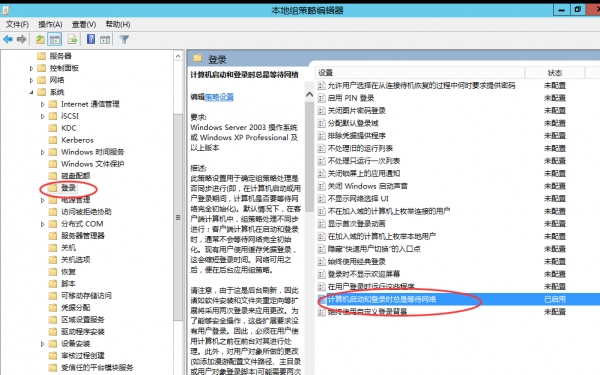Expand the 设备安装 node arrow
Viewport: 600px width, 375px height.
pos(42,344)
